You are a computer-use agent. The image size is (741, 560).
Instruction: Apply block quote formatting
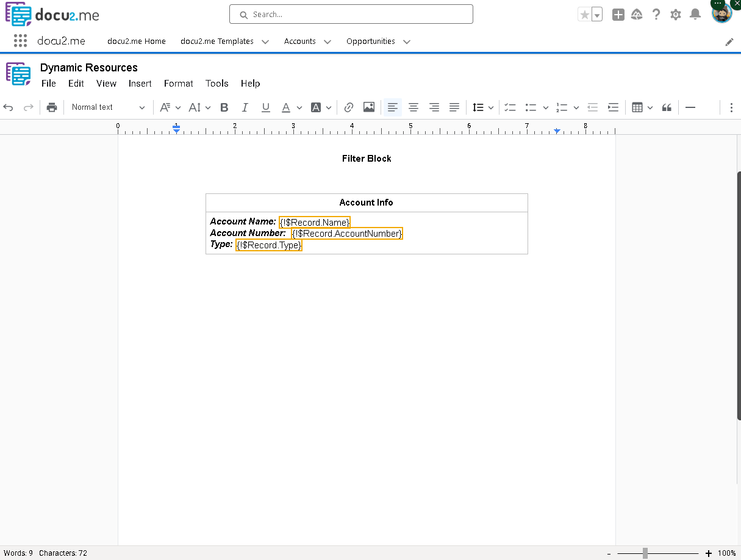667,107
